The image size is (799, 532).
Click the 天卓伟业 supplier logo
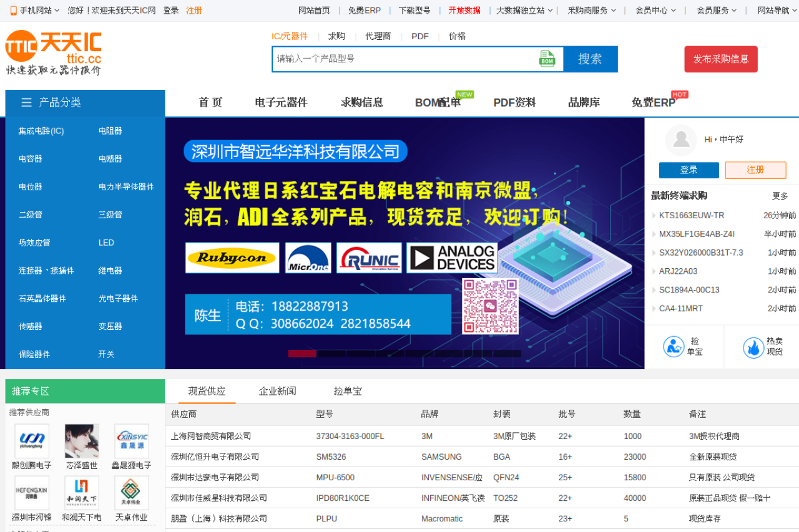131,493
